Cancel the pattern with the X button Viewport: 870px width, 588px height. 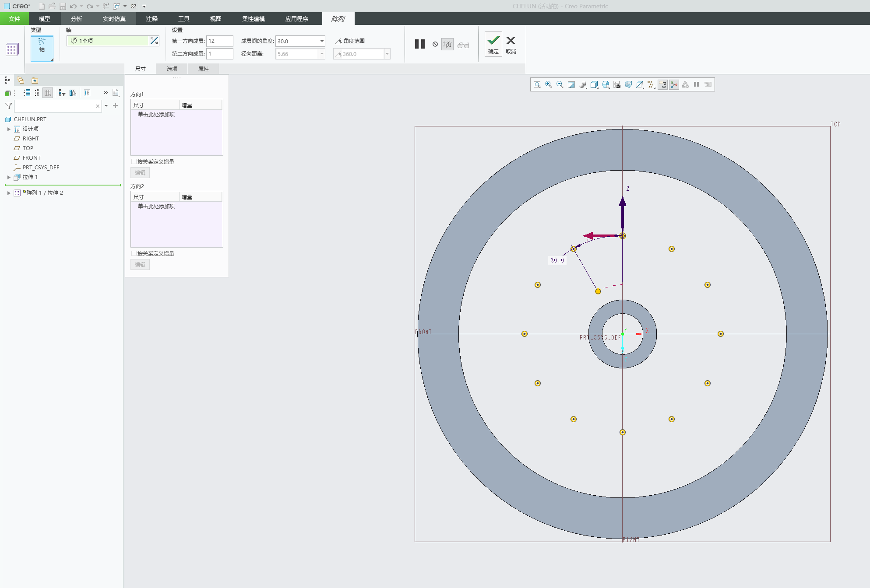tap(511, 44)
